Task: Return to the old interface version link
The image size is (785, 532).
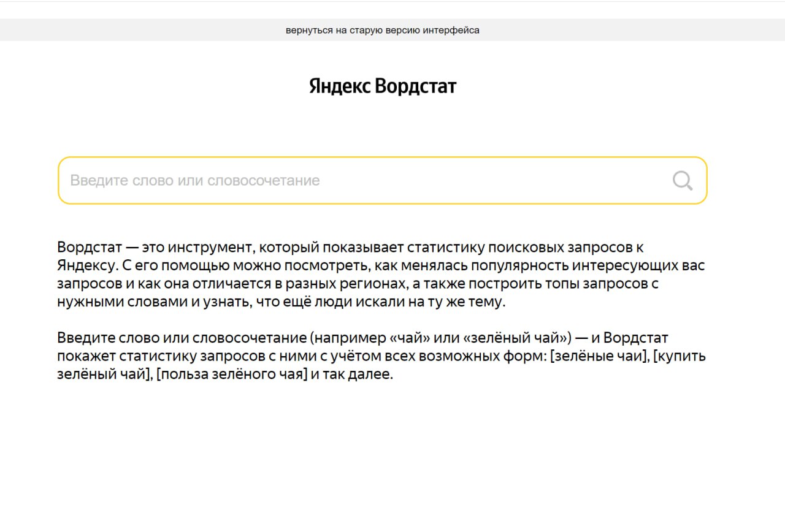Action: tap(383, 30)
